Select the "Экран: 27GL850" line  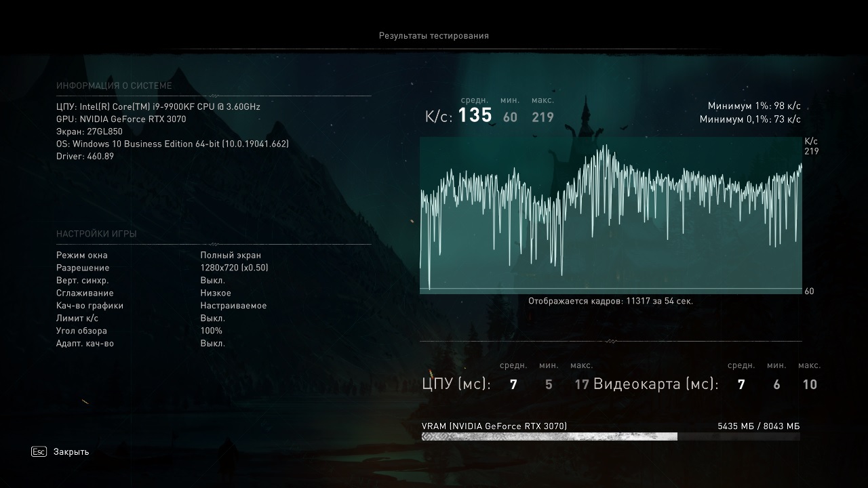(90, 131)
